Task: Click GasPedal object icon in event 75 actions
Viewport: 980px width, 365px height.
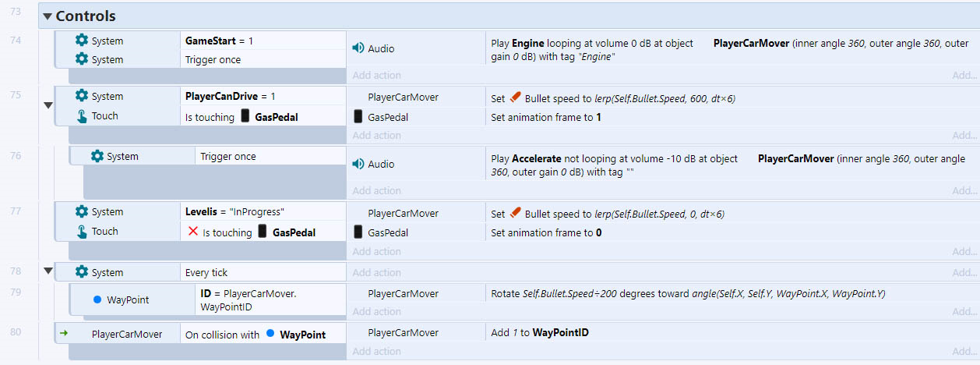Action: click(358, 117)
